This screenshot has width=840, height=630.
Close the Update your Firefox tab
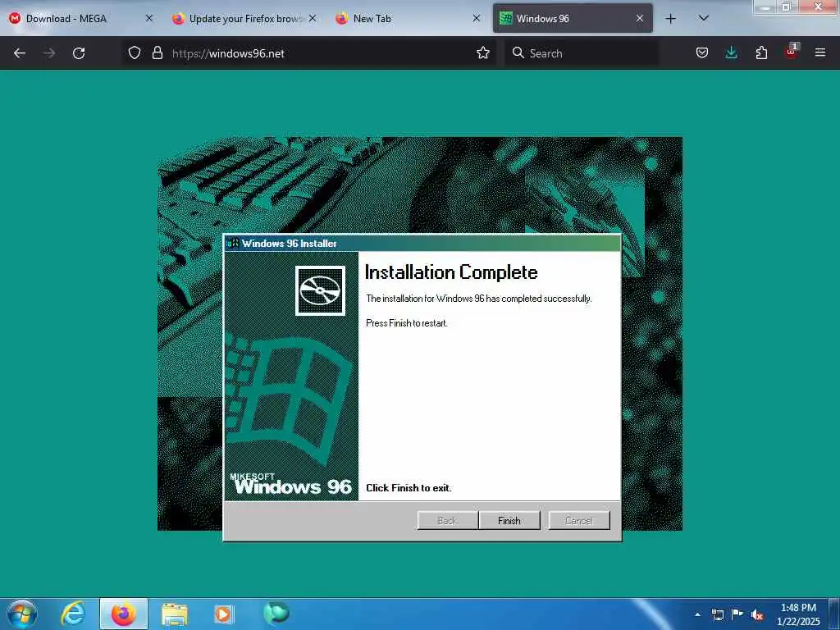(313, 18)
